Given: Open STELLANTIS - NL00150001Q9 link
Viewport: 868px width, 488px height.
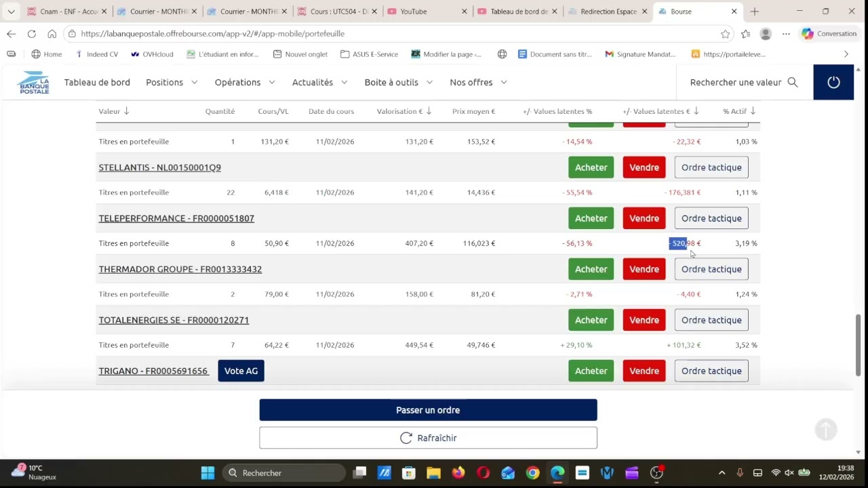Looking at the screenshot, I should click(x=160, y=167).
